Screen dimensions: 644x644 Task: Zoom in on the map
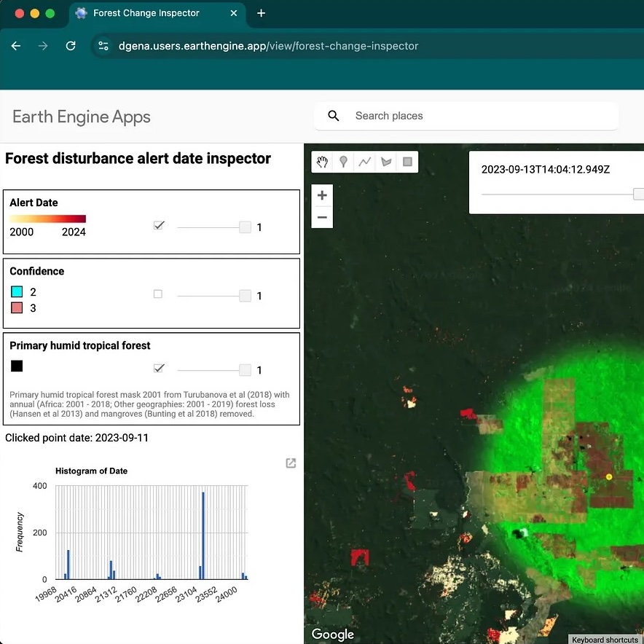pos(322,195)
